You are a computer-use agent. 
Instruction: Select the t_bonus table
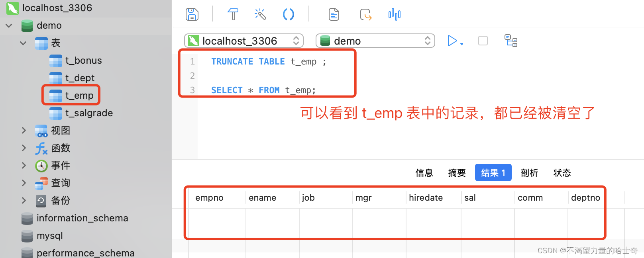83,61
